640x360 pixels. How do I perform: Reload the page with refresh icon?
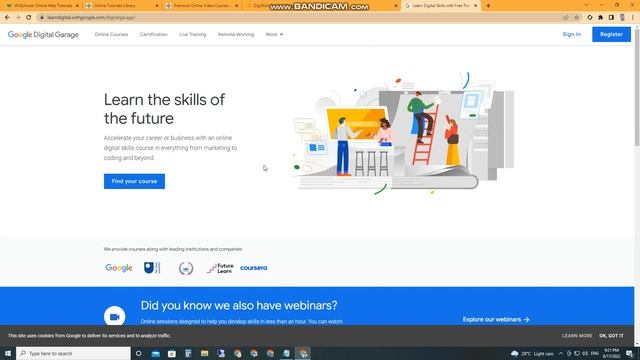[x=29, y=18]
